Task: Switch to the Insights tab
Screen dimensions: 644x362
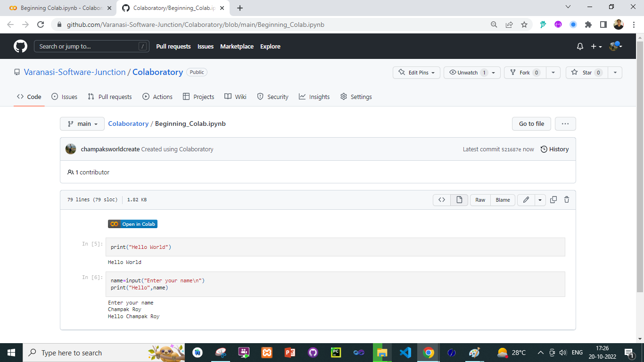Action: (x=314, y=97)
